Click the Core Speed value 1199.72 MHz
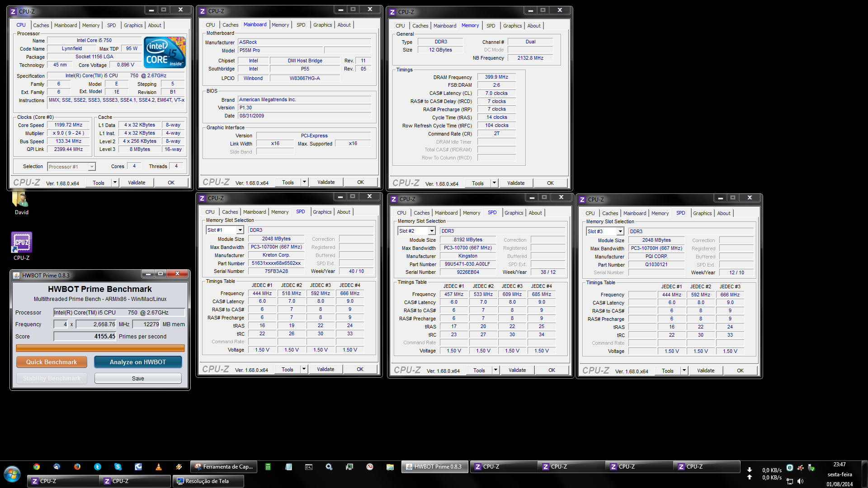The width and height of the screenshot is (868, 488). pos(68,125)
